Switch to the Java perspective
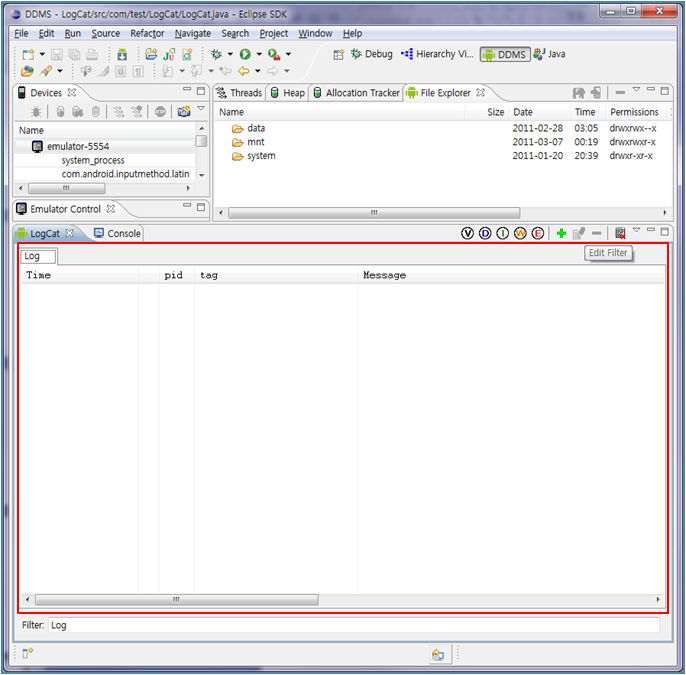 (x=549, y=54)
